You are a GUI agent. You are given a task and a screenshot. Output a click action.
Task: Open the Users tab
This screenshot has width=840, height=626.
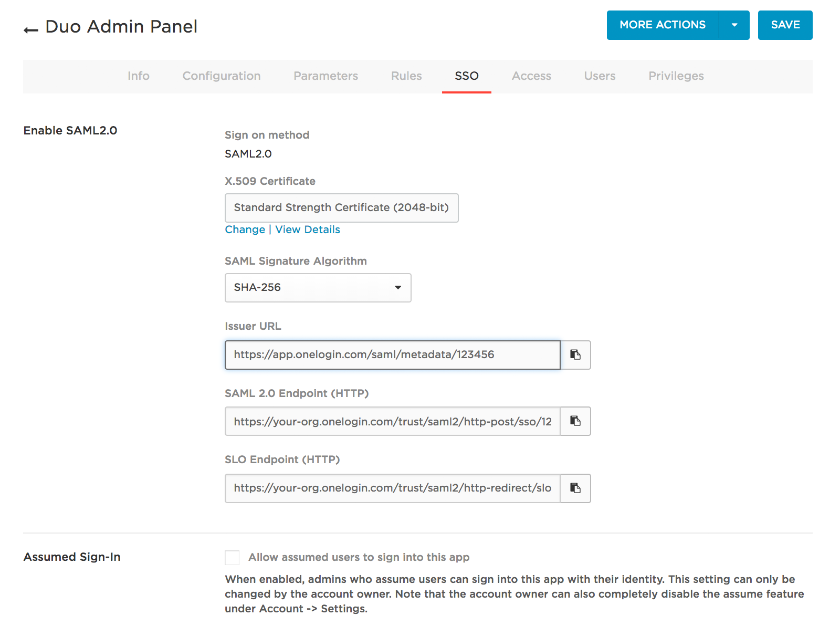point(600,76)
